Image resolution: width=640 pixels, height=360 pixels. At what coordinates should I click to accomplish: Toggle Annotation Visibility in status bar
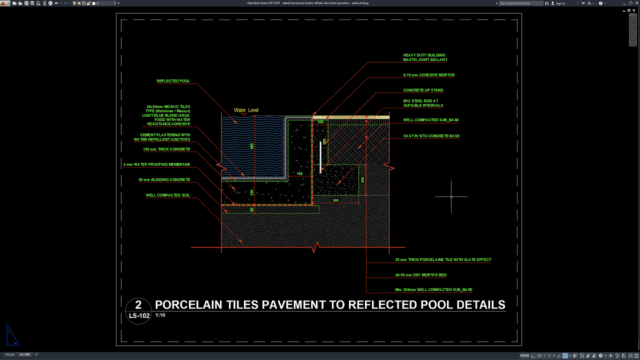point(588,356)
